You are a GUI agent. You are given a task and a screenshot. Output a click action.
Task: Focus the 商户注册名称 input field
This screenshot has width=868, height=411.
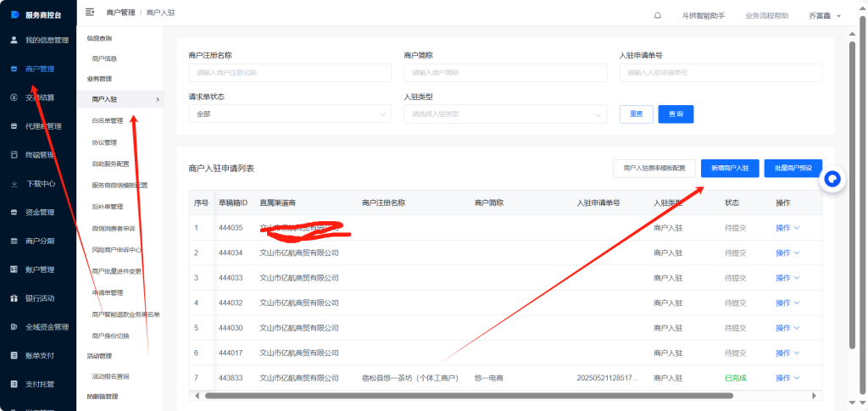(290, 73)
